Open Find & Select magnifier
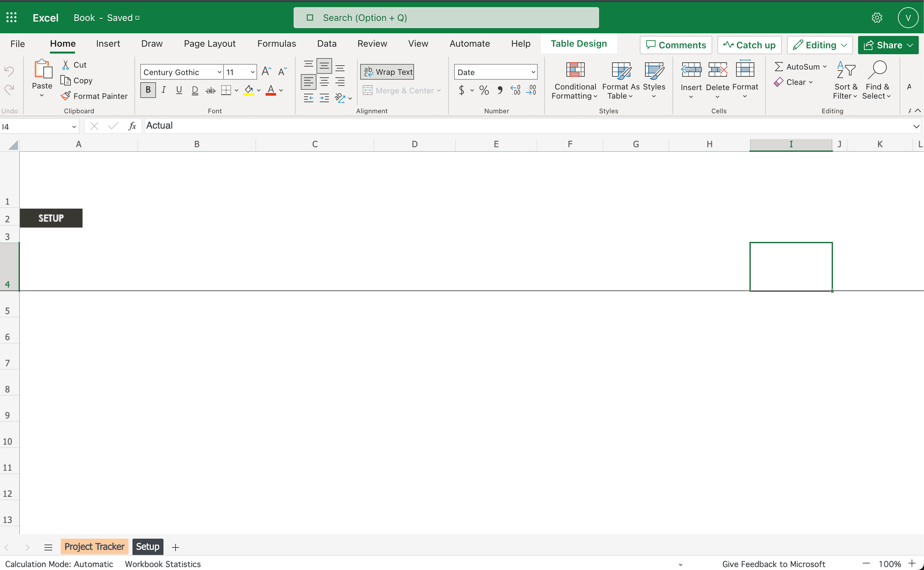 click(x=877, y=80)
